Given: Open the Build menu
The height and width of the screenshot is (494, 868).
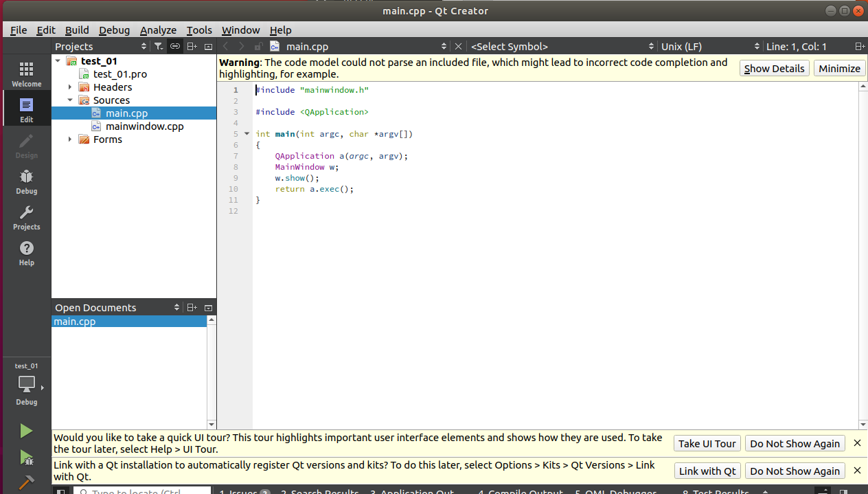Looking at the screenshot, I should click(x=77, y=30).
